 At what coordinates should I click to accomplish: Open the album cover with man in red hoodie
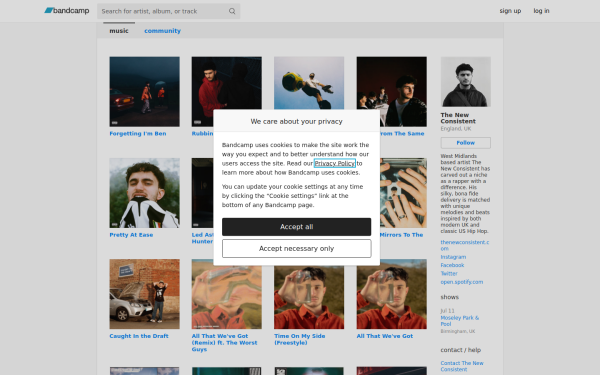(227, 83)
